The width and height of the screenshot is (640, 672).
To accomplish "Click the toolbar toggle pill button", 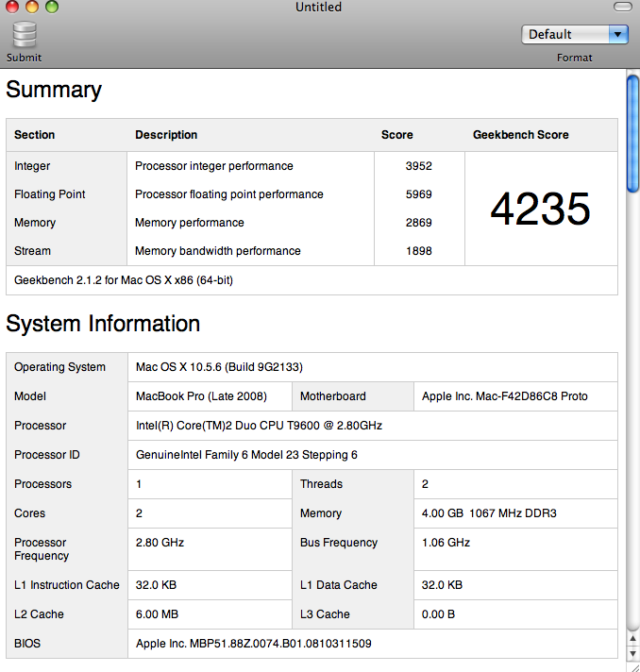I will [622, 7].
